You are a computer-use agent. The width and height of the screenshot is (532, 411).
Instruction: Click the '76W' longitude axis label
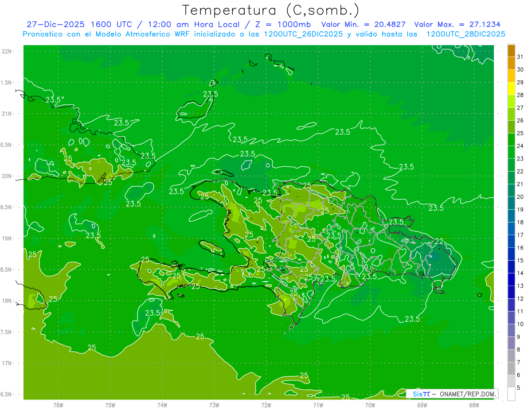[x=58, y=405]
